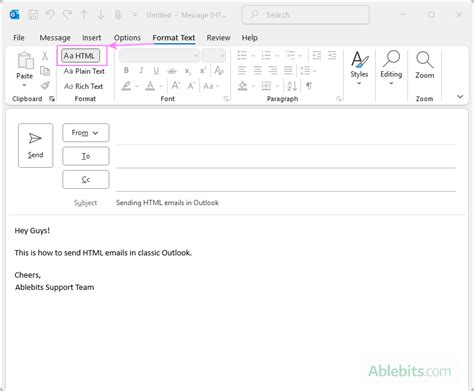This screenshot has height=391, width=474.
Task: Switch message format to Rich Text
Action: click(83, 86)
